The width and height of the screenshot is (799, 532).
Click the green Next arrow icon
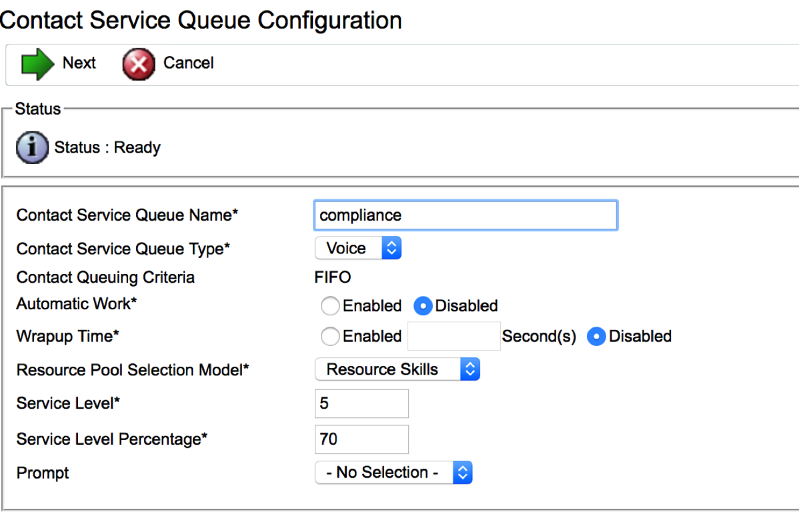[37, 64]
